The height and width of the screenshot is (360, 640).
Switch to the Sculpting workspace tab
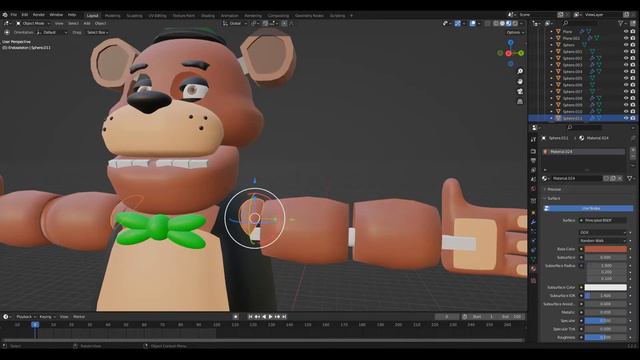pyautogui.click(x=134, y=16)
